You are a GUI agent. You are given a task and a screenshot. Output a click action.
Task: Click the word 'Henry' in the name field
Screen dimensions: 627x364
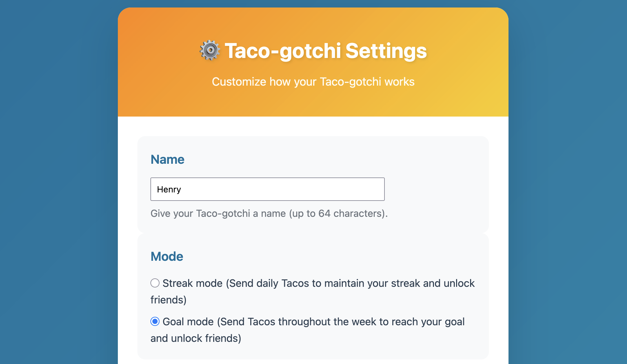169,189
